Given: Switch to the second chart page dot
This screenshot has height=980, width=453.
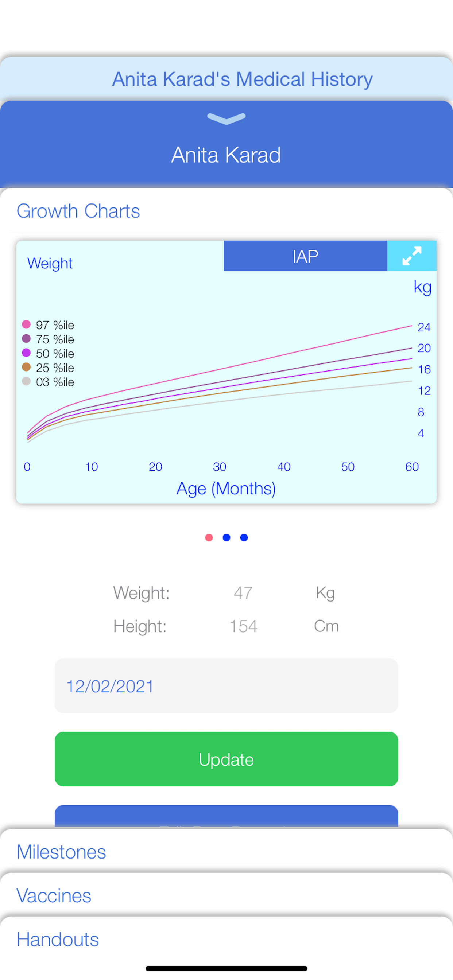Looking at the screenshot, I should tap(226, 537).
